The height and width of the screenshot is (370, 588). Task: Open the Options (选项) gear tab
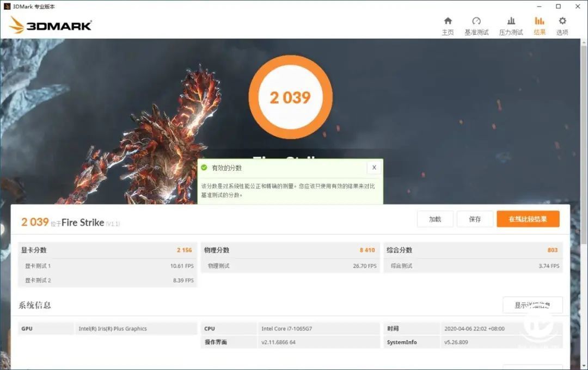(x=562, y=26)
